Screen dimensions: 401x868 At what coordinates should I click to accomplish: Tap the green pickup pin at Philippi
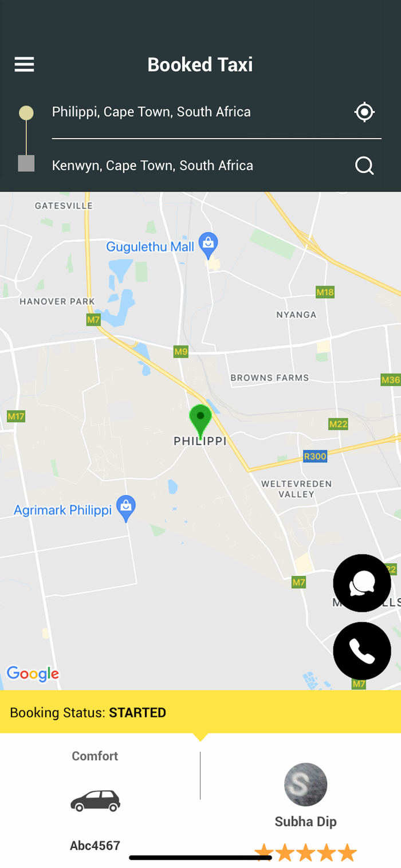pos(200,422)
